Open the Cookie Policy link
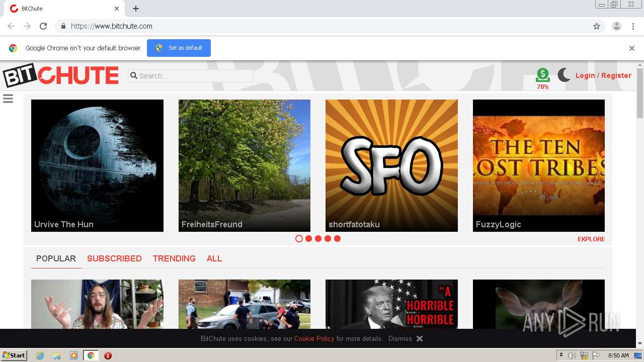Viewport: 644px width, 362px height. click(x=314, y=339)
